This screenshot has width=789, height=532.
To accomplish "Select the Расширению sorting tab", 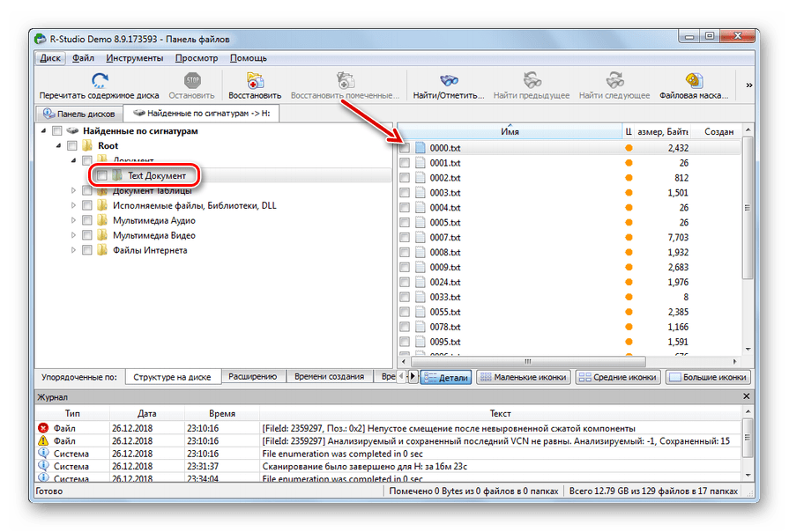I will (253, 376).
